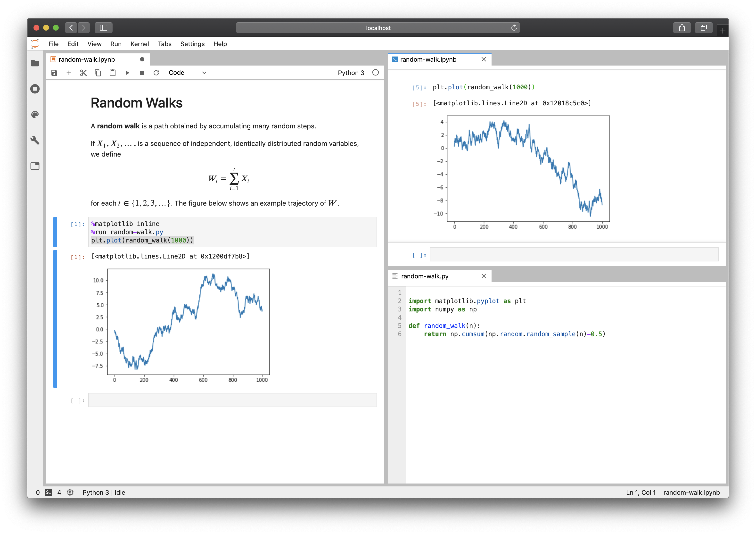The height and width of the screenshot is (534, 756).
Task: Click the Restart kernel icon
Action: [x=156, y=72]
